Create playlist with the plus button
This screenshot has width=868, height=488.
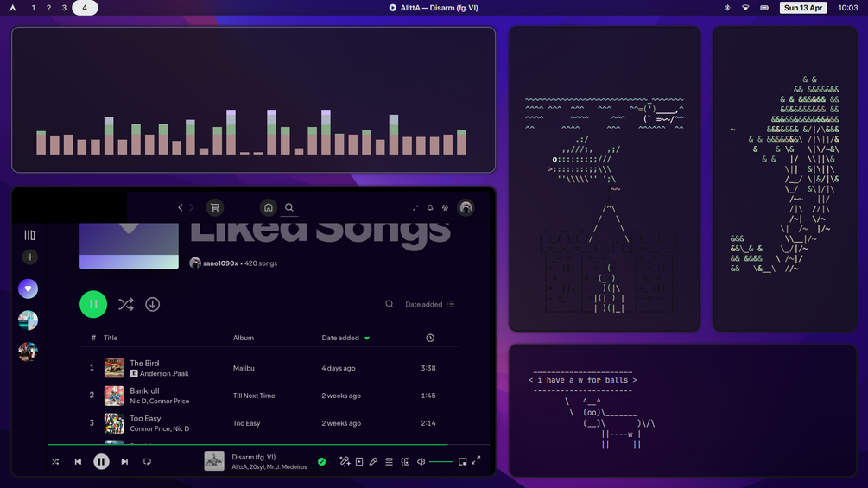tap(30, 257)
